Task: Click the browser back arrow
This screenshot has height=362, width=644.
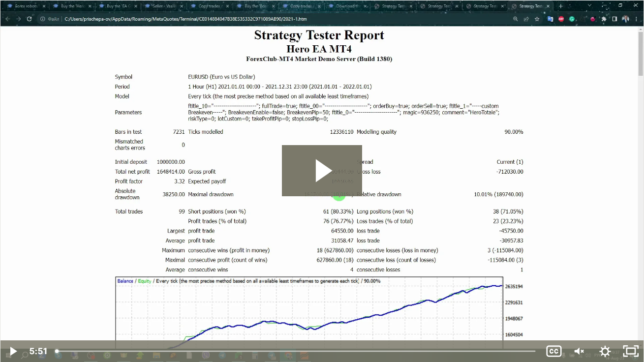Action: [x=7, y=19]
